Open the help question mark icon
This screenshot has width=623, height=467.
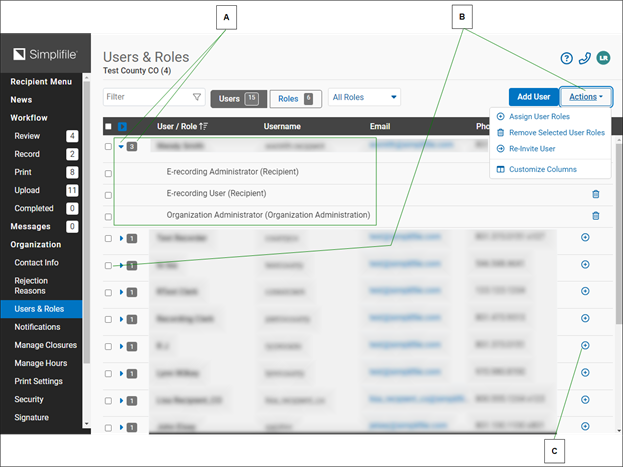pyautogui.click(x=567, y=58)
